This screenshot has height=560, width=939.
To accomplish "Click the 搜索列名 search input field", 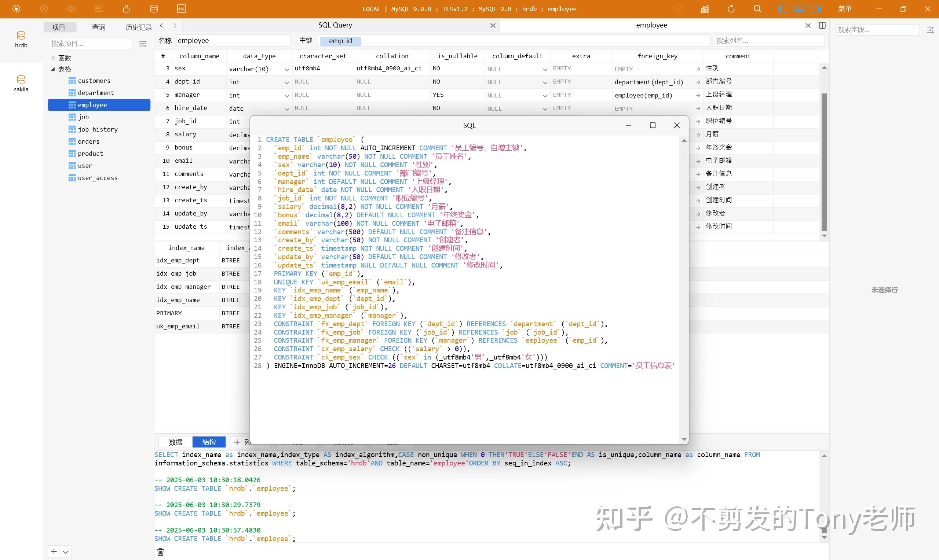I will [769, 40].
